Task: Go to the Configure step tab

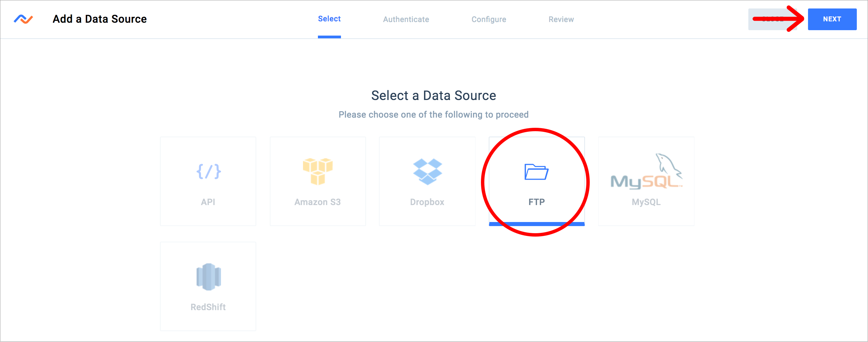Action: click(x=489, y=19)
